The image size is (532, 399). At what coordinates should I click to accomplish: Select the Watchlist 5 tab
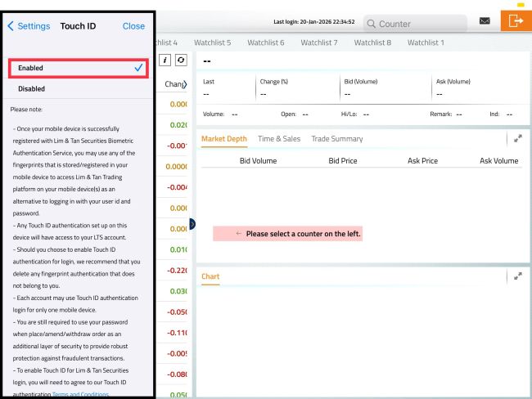(x=212, y=43)
